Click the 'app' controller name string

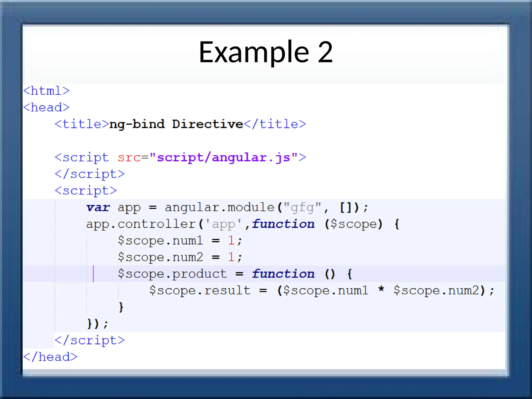pyautogui.click(x=224, y=224)
